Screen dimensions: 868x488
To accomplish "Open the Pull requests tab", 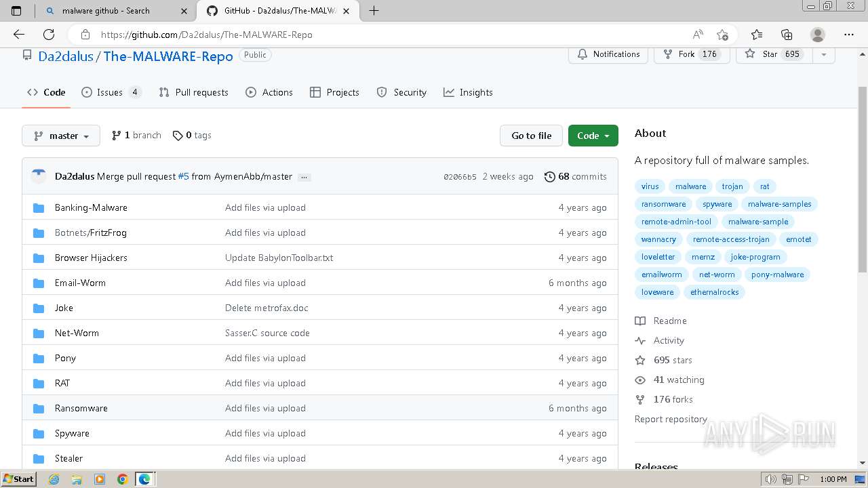I will (193, 92).
